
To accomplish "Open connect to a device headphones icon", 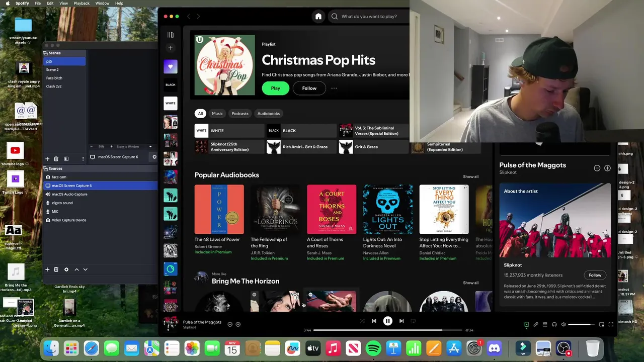I will coord(554,324).
